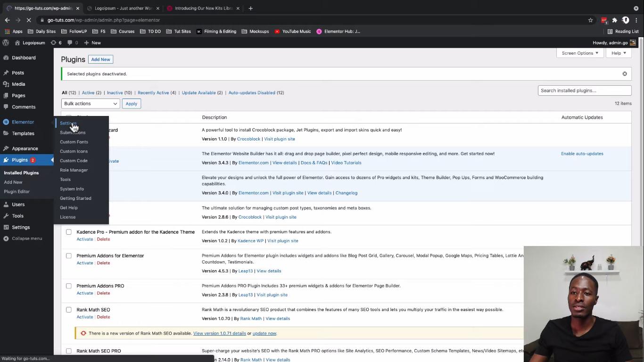Expand the Screen Options panel
The height and width of the screenshot is (362, 644).
pos(580,53)
